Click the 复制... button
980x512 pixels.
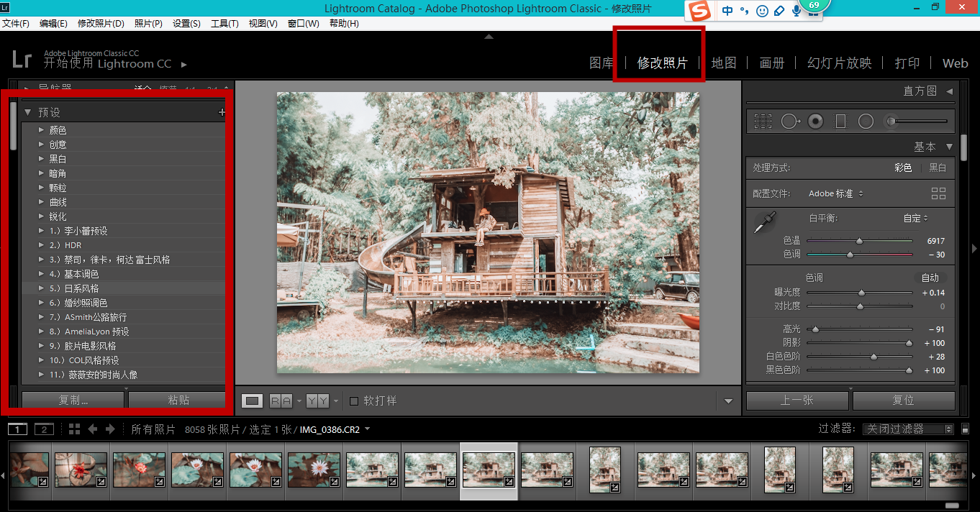[x=73, y=401]
